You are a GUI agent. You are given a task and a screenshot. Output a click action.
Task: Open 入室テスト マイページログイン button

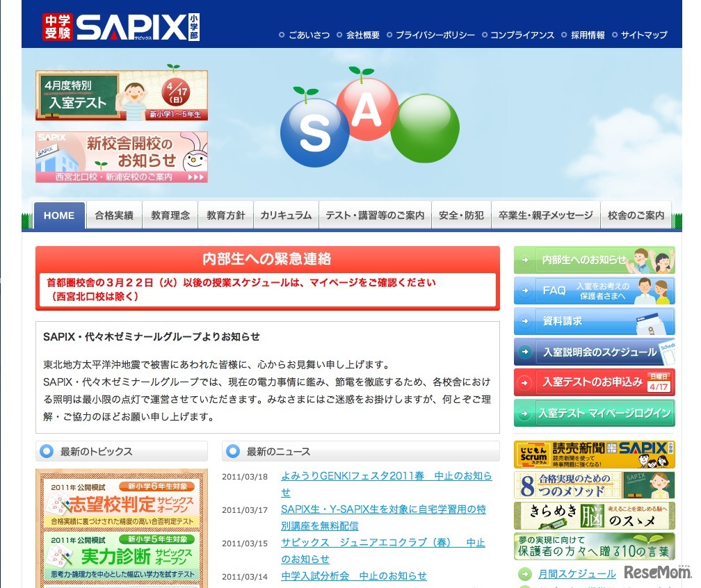(594, 413)
